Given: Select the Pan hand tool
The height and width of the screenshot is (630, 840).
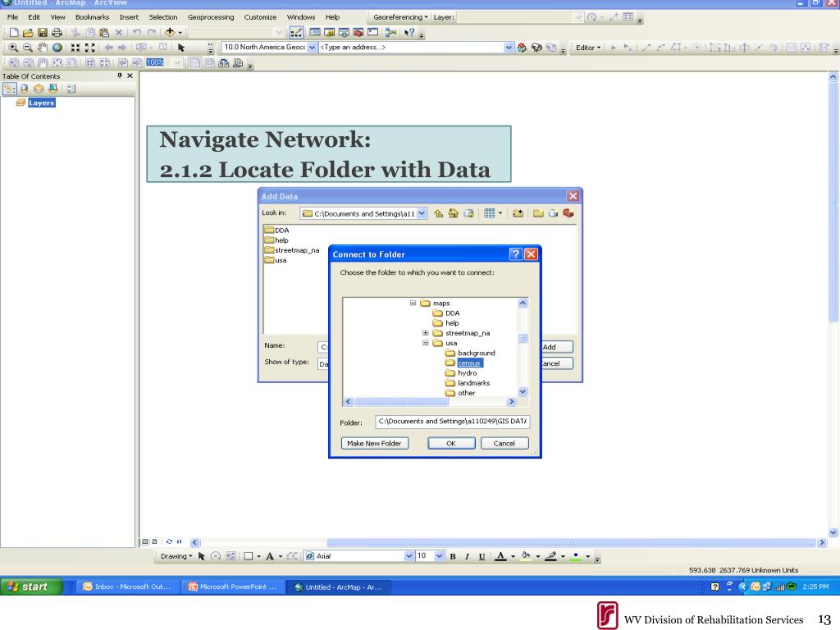Looking at the screenshot, I should 43,48.
